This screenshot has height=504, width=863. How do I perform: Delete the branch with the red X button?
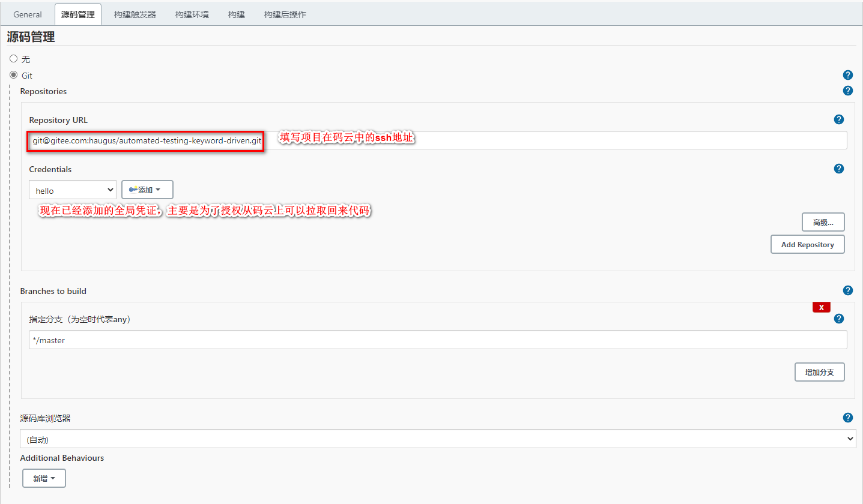point(821,307)
